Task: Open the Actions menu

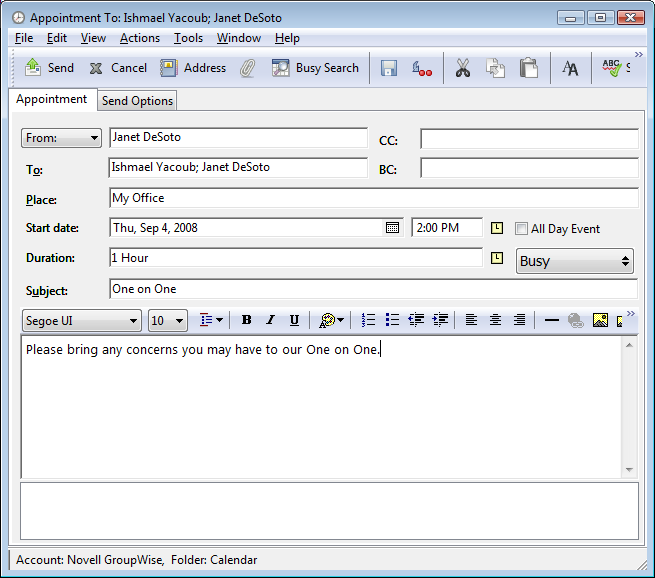Action: coord(139,38)
